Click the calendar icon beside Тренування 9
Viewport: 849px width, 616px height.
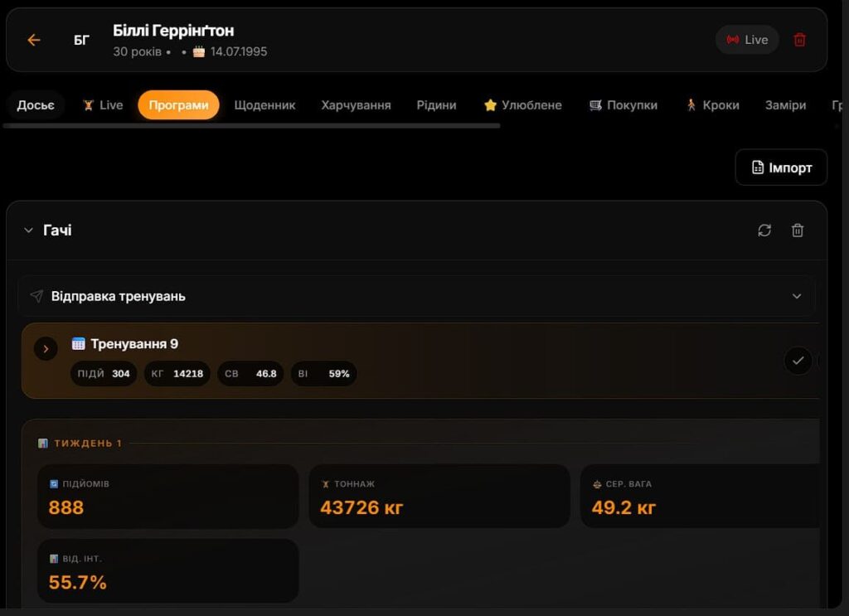click(79, 344)
